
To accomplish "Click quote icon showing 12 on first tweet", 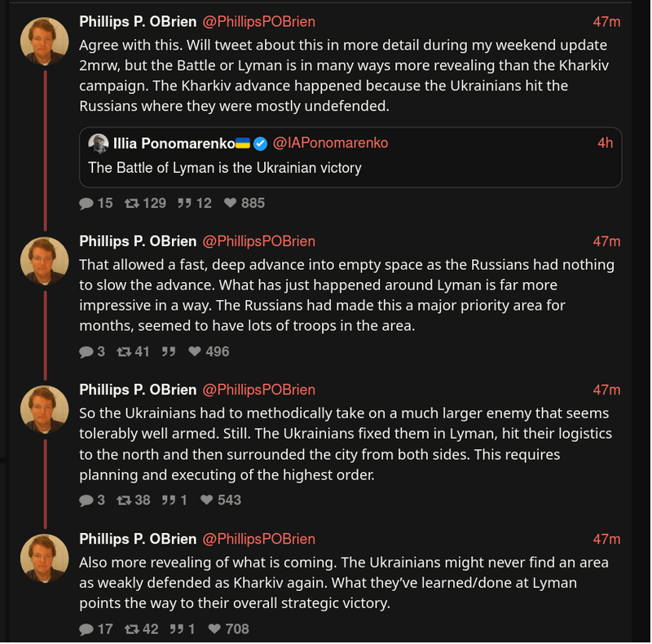I will click(183, 203).
